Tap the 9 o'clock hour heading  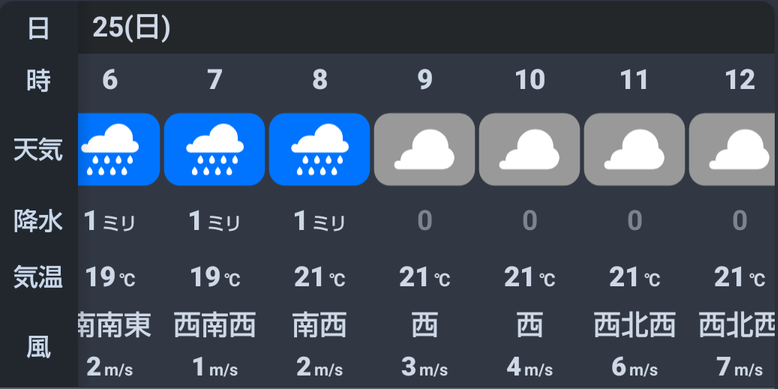425,80
